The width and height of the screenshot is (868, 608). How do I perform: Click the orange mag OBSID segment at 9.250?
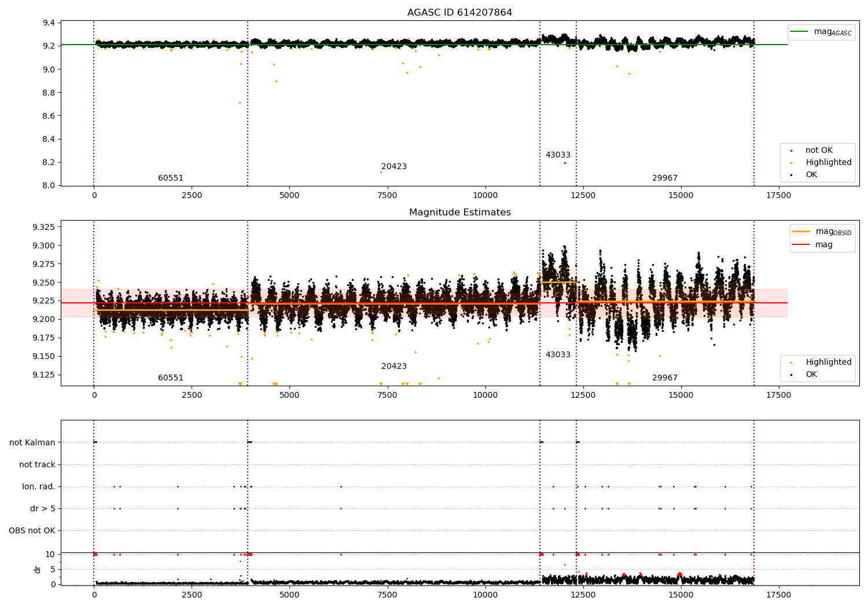(558, 282)
